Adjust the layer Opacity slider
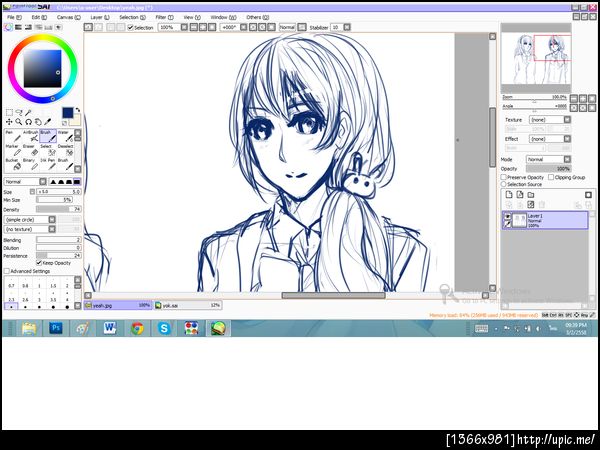The height and width of the screenshot is (450, 600). click(x=548, y=168)
